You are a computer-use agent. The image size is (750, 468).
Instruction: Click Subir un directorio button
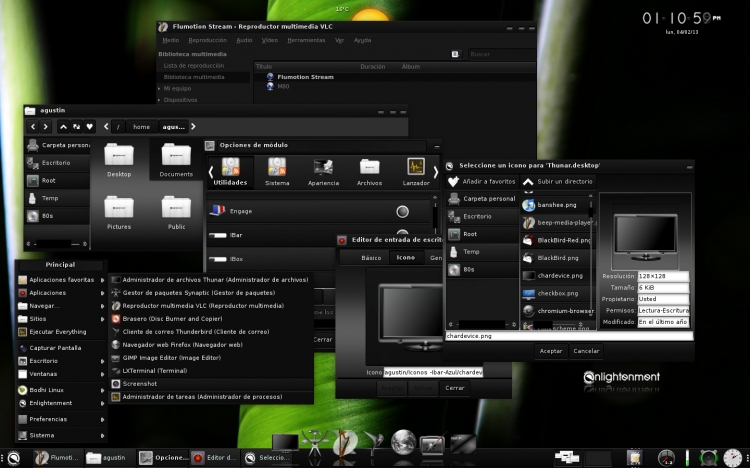[x=558, y=182]
